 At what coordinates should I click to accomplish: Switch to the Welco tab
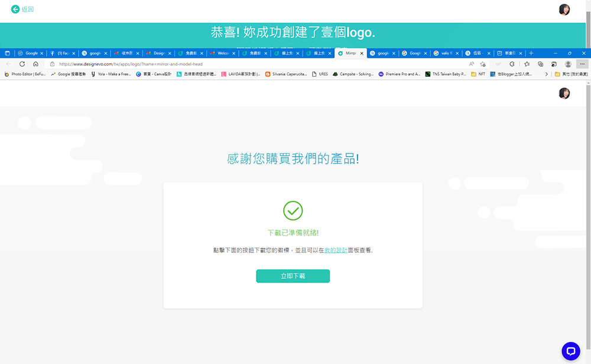pyautogui.click(x=223, y=53)
